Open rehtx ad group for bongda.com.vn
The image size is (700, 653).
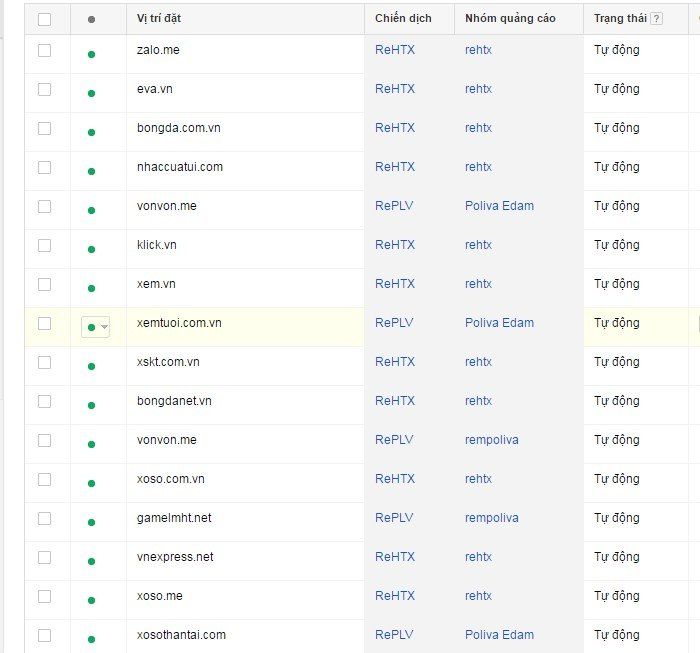(x=479, y=128)
